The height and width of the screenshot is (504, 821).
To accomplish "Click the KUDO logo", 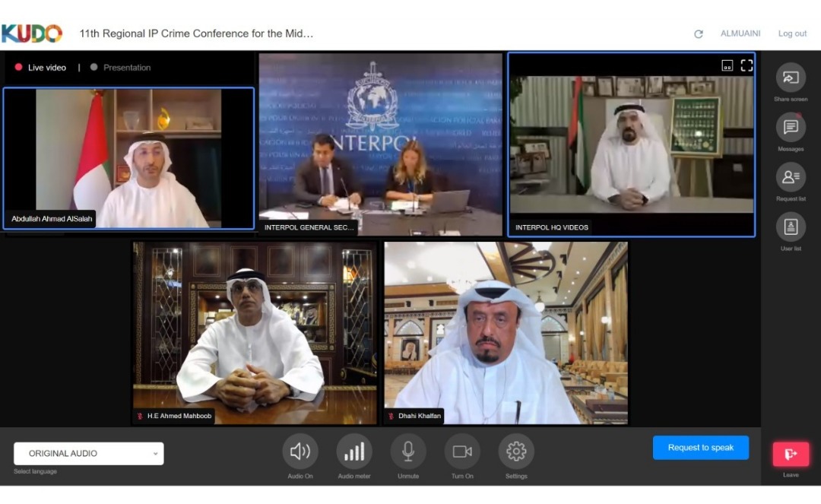I will pos(31,33).
